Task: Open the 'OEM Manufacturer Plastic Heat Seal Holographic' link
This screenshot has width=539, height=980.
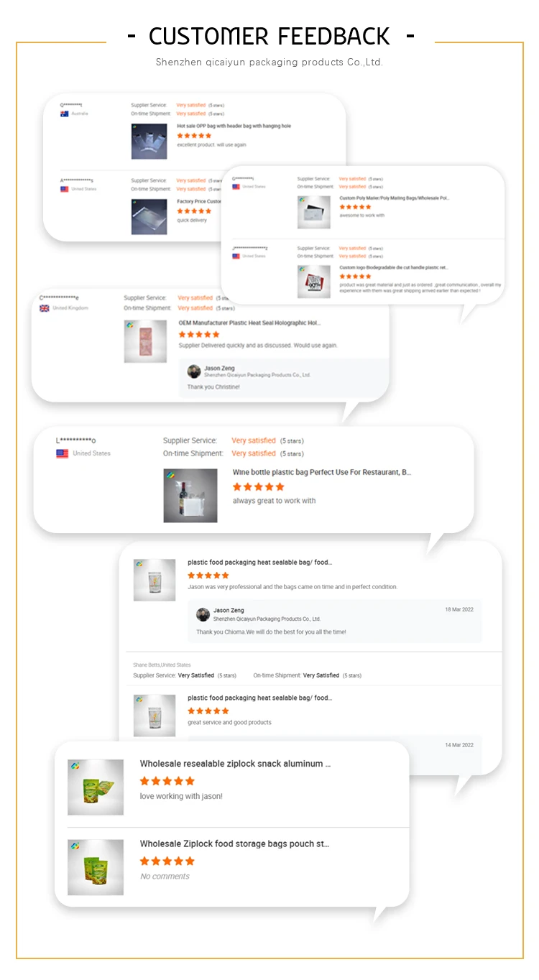Action: (249, 323)
